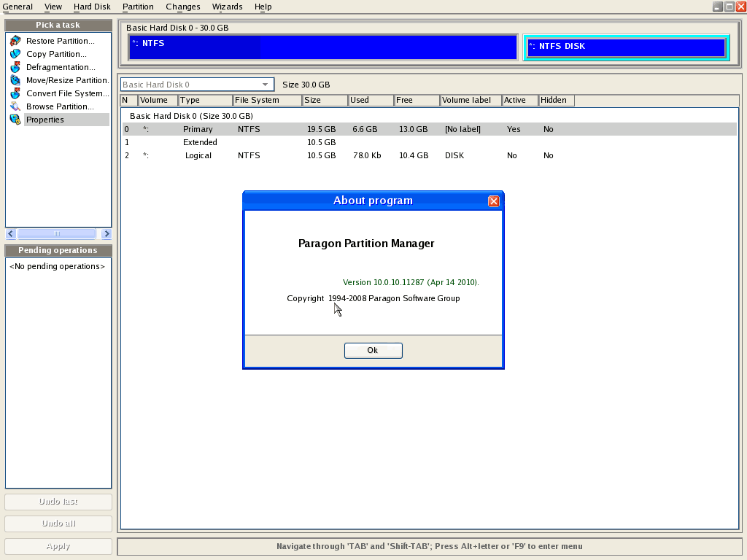Open the Hard Disk menu
Viewport: 747px width, 560px height.
tap(92, 7)
